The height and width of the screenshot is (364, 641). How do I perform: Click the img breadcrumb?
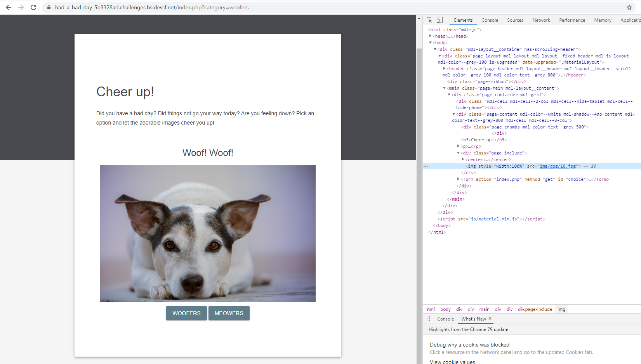561,309
